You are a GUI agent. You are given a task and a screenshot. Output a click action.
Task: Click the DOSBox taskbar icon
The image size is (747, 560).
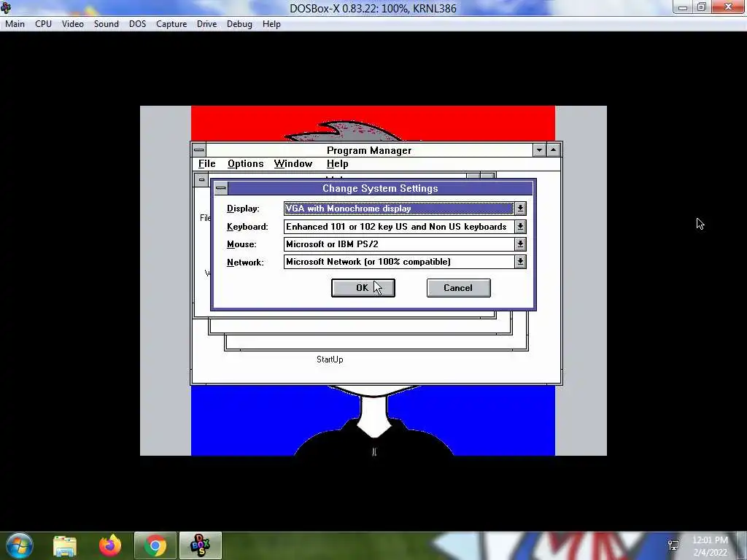pos(201,545)
